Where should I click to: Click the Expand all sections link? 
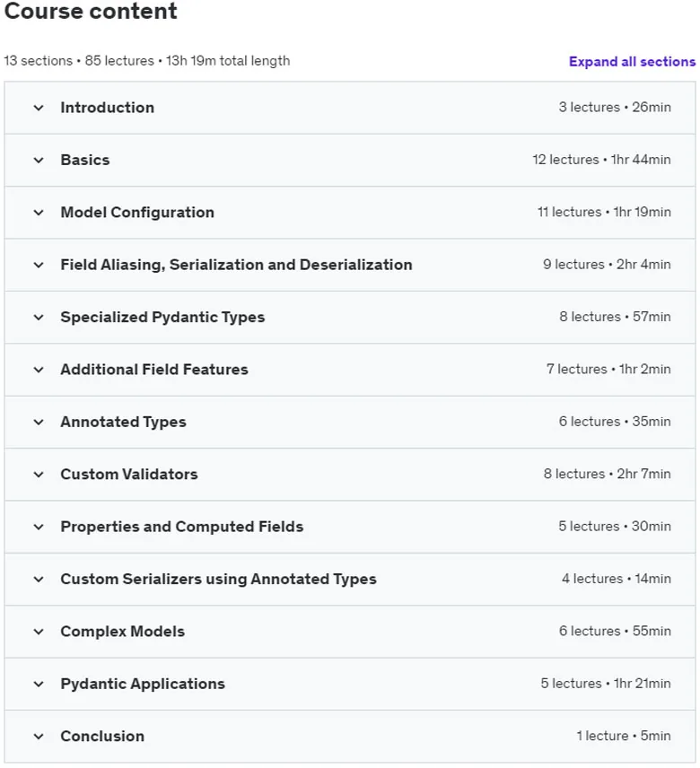632,62
